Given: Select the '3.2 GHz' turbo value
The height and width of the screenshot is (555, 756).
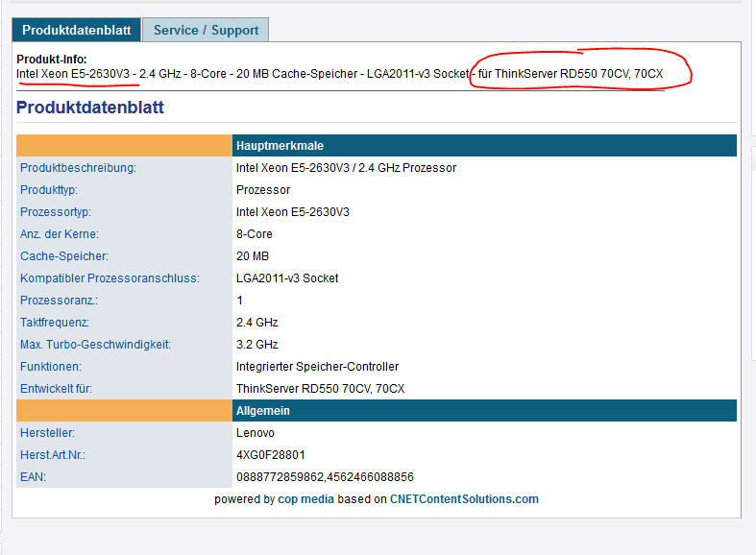Looking at the screenshot, I should [257, 345].
